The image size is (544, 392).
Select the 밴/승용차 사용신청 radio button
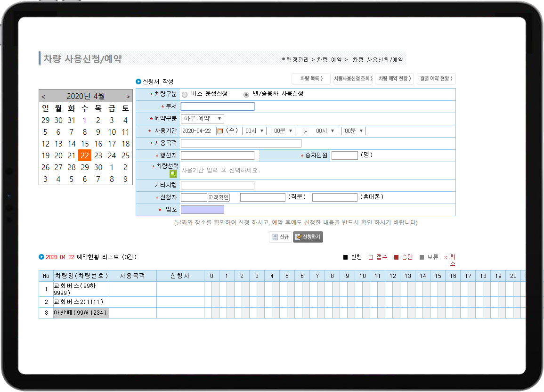[x=246, y=94]
